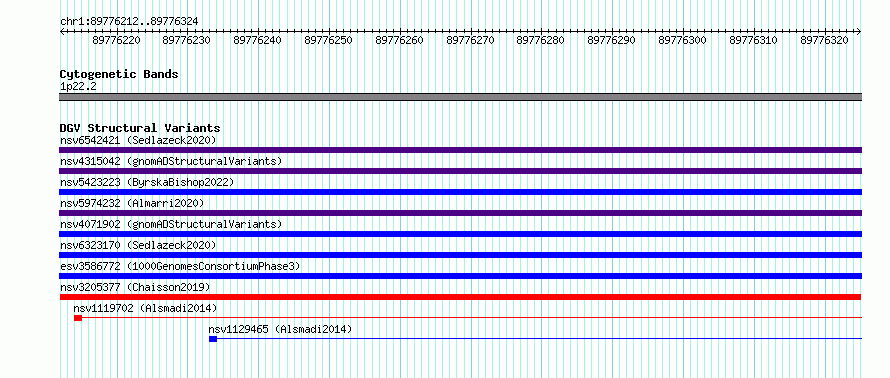890x378 pixels.
Task: Click ruler position 89776250
Action: (328, 41)
